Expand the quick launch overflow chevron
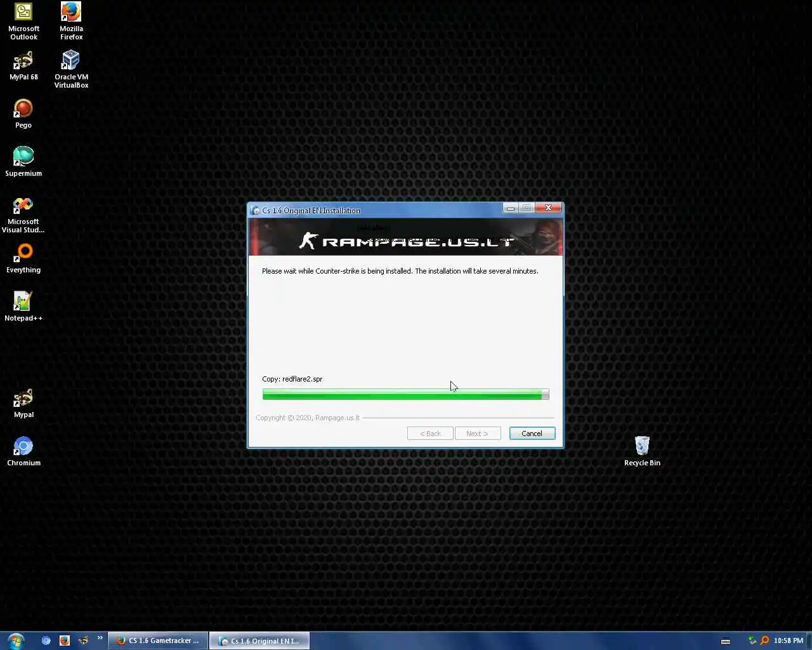812x650 pixels. click(x=100, y=638)
